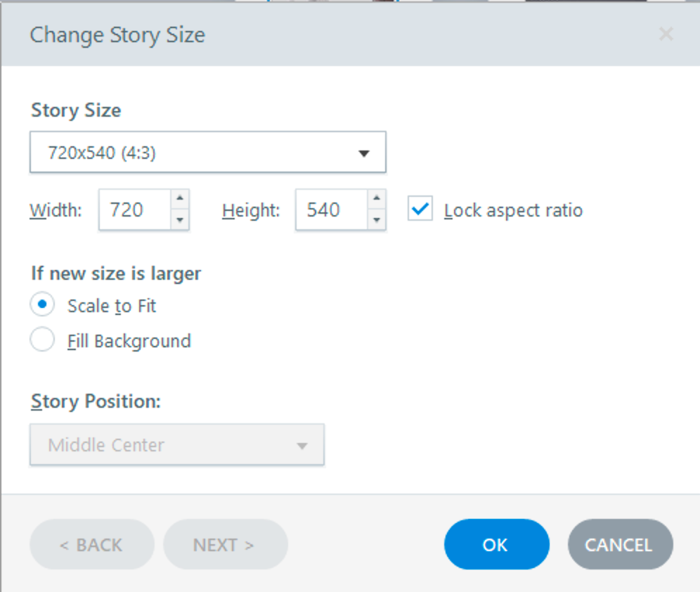Uncheck the Lock aspect ratio checkbox
Screen dimensions: 700x592
click(x=420, y=210)
